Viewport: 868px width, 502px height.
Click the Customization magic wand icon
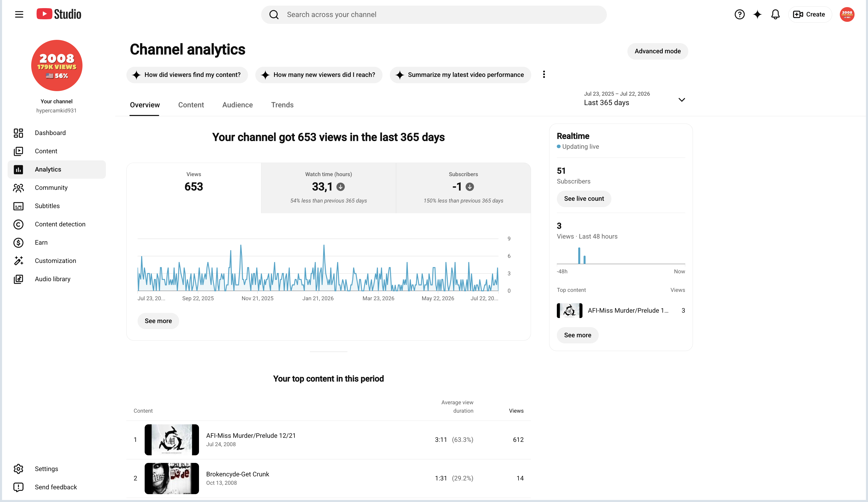pyautogui.click(x=18, y=261)
